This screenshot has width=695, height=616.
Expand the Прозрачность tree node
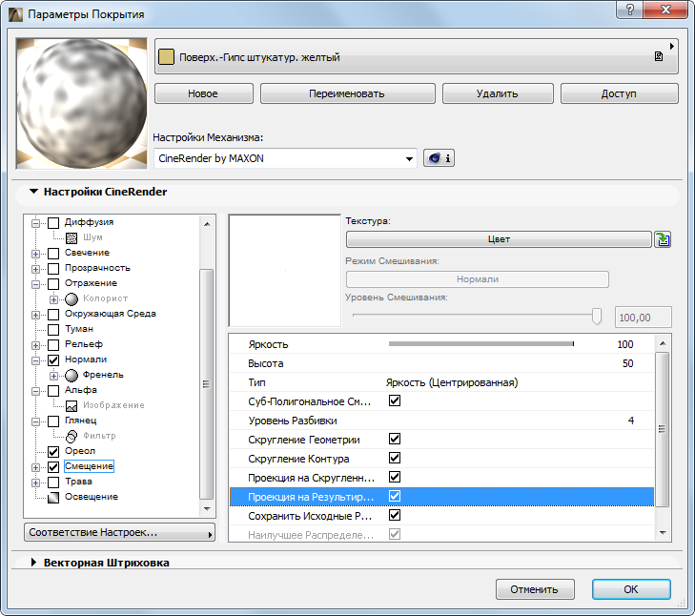[x=35, y=269]
